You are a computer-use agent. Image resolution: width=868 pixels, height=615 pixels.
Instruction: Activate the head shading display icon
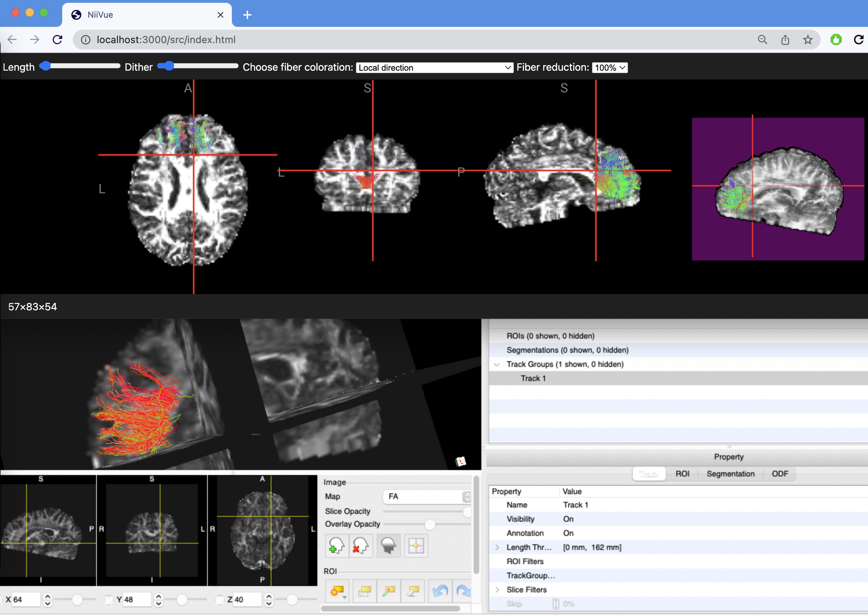click(388, 545)
